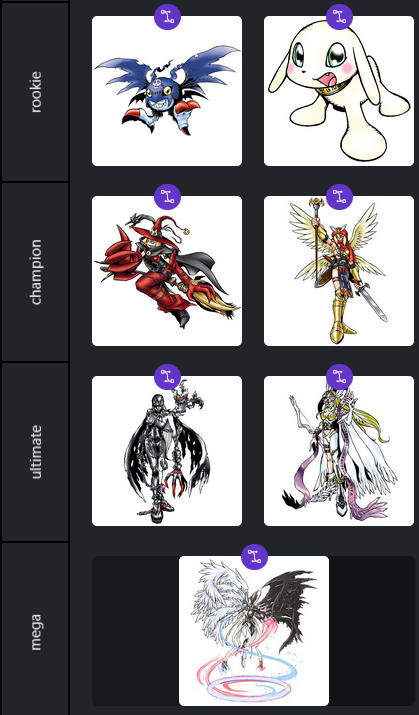Image resolution: width=419 pixels, height=715 pixels.
Task: Click the purple icon above the white floppy-eared creature
Action: point(339,17)
